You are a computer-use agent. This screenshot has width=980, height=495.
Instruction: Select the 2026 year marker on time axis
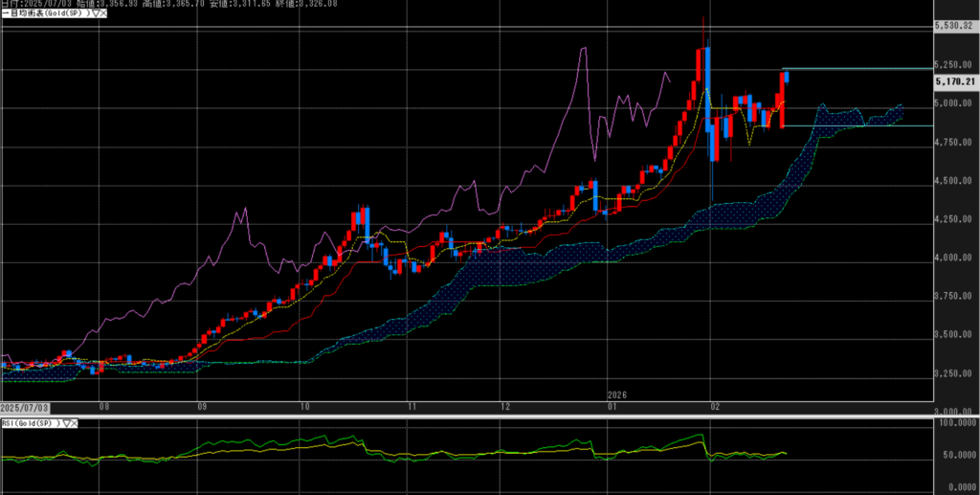pos(617,394)
